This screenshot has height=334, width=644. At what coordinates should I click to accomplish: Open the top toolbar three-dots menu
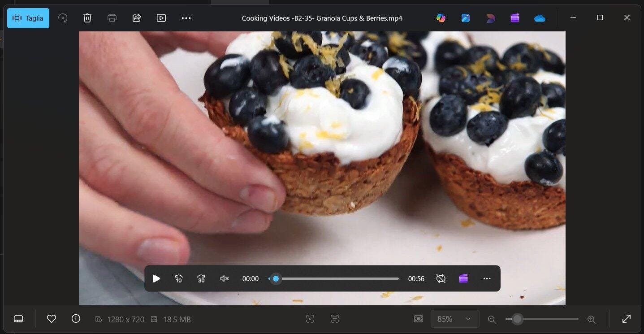186,18
